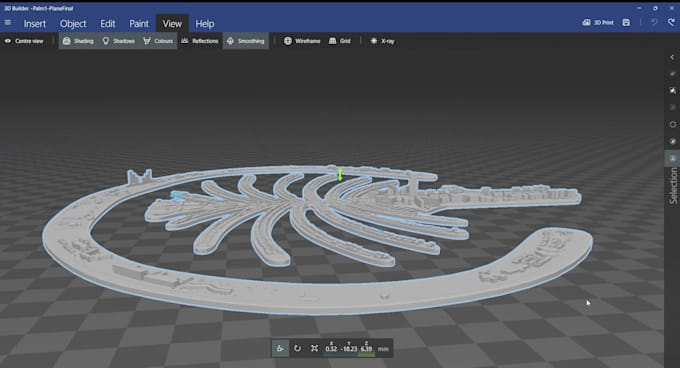Edit the X position value 0.32
The image size is (680, 368).
click(331, 348)
